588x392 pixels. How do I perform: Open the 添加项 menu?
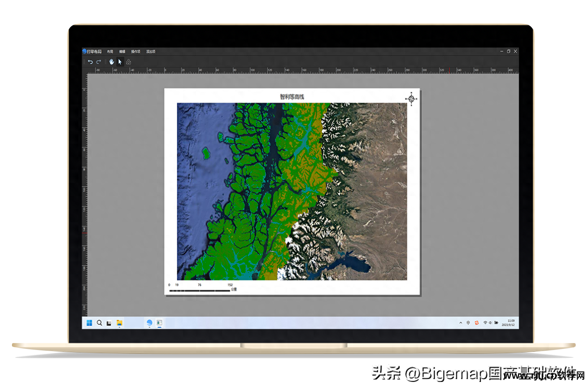coord(151,52)
